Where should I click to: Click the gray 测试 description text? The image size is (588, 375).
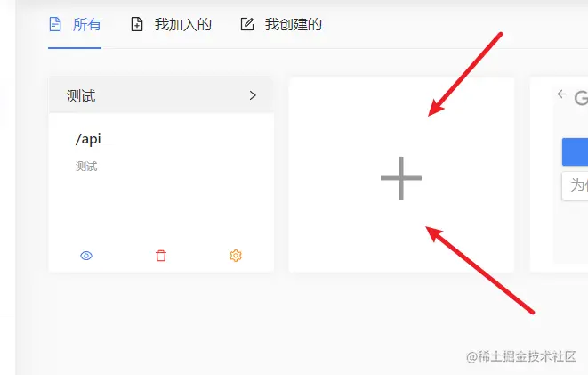(x=86, y=167)
